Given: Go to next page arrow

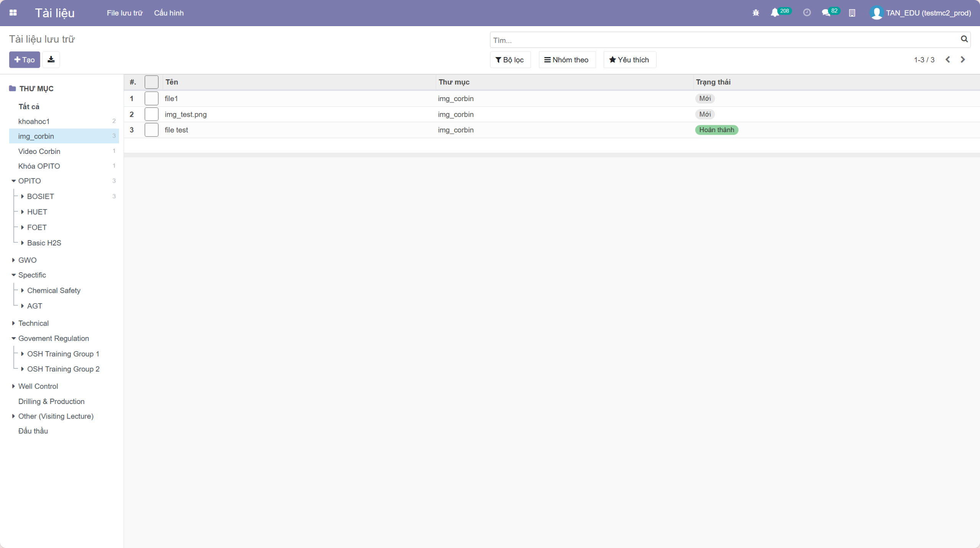Looking at the screenshot, I should pyautogui.click(x=963, y=59).
